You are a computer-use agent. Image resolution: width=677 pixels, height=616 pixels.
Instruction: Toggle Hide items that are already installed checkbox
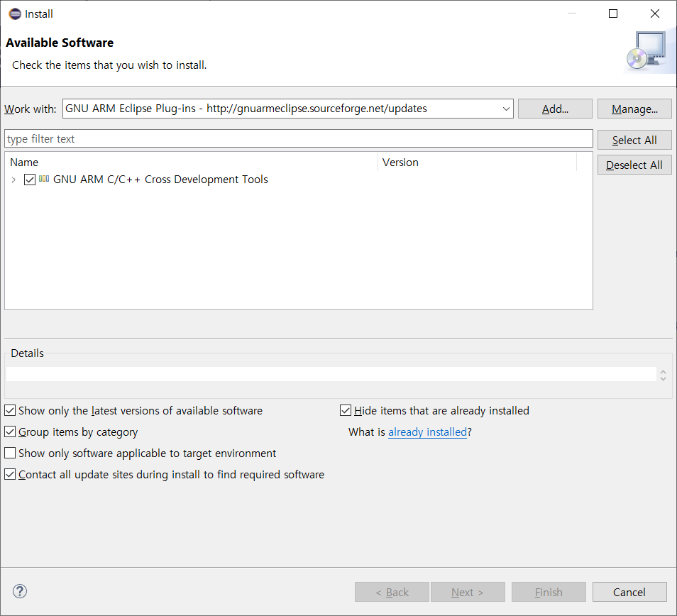pos(346,410)
